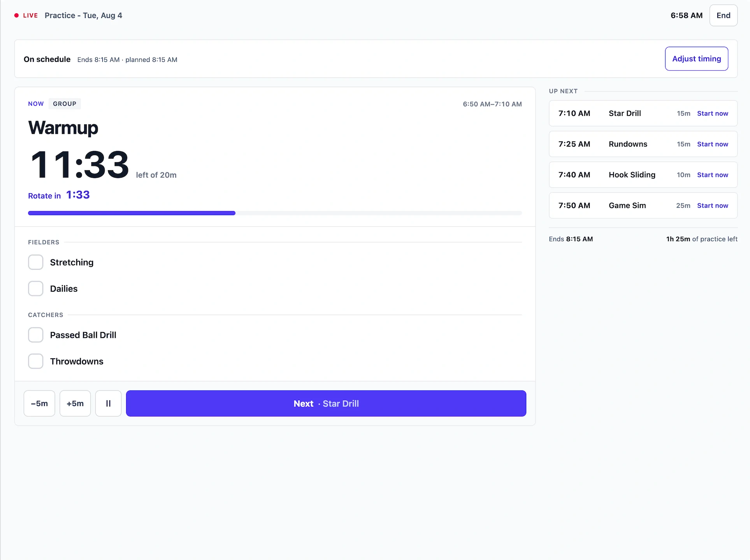Select the 7:40 AM Hook Sliding time
This screenshot has width=750, height=560.
pyautogui.click(x=574, y=175)
